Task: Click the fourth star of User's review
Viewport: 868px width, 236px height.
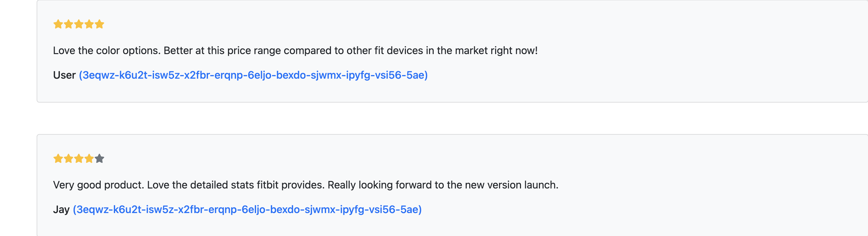Action: [89, 24]
